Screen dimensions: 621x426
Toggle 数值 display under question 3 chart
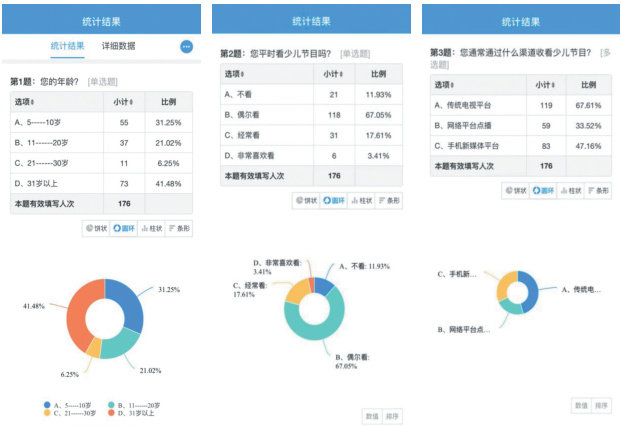point(581,405)
